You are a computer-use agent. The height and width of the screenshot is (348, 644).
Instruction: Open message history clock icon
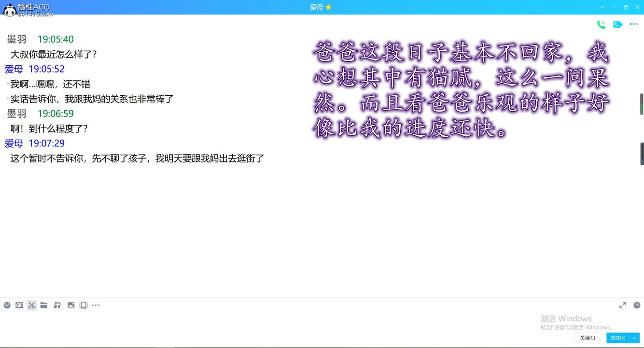coord(637,305)
